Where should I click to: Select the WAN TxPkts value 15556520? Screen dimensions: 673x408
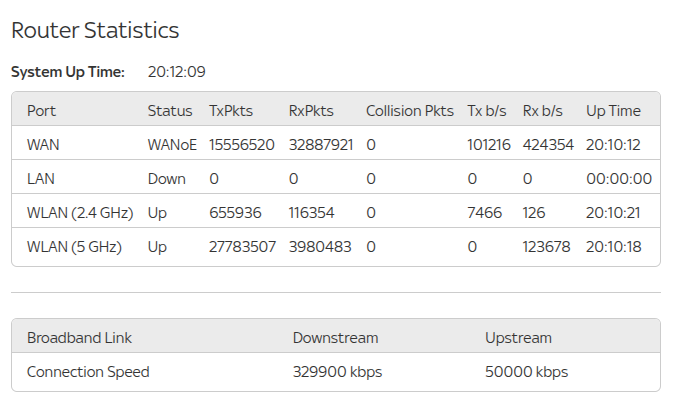(241, 145)
